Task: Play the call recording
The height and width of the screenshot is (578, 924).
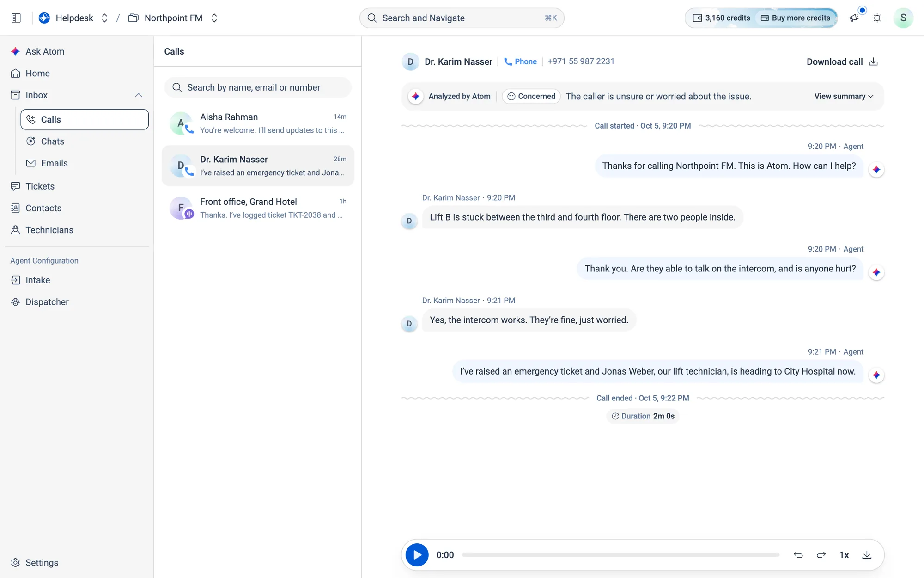Action: (x=417, y=555)
